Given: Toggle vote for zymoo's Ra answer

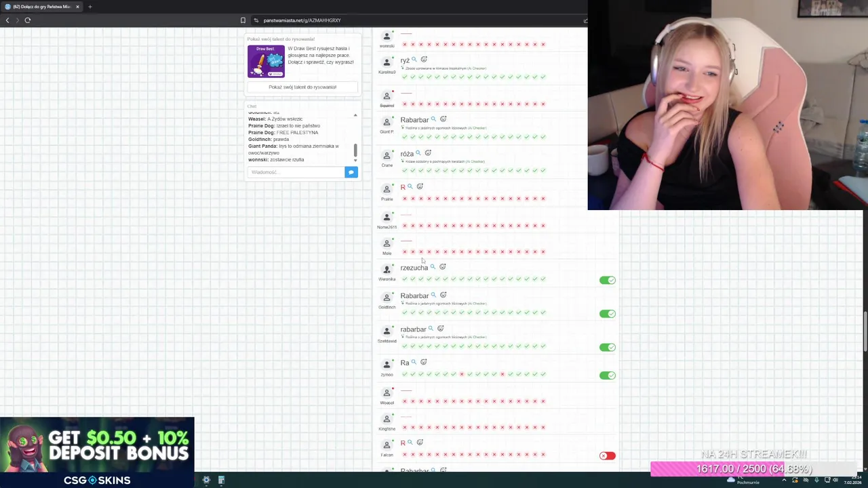Looking at the screenshot, I should (608, 375).
